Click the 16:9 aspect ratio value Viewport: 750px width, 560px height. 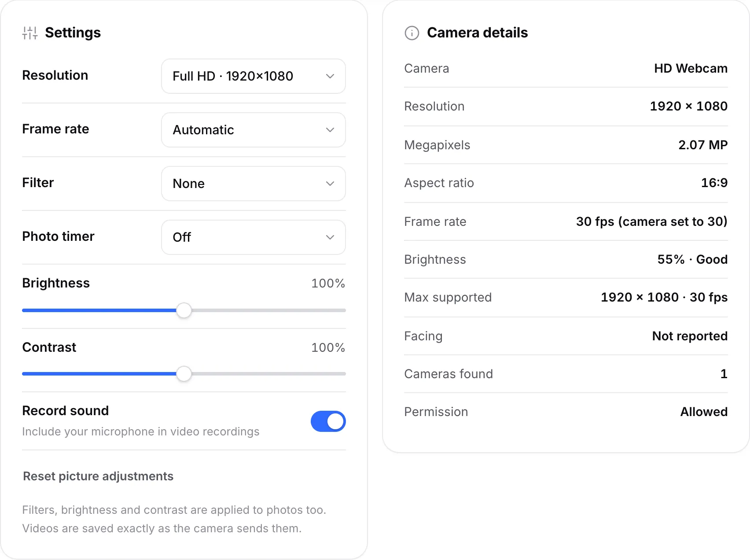[714, 183]
